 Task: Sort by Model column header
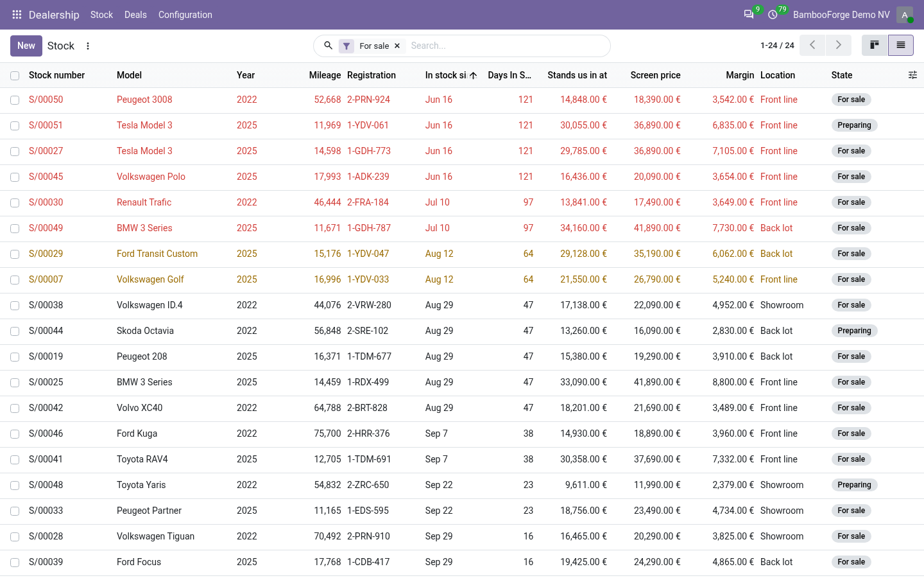click(x=129, y=75)
